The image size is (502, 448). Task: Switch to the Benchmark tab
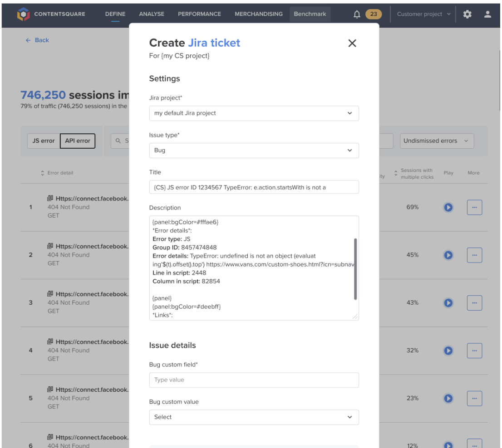310,14
